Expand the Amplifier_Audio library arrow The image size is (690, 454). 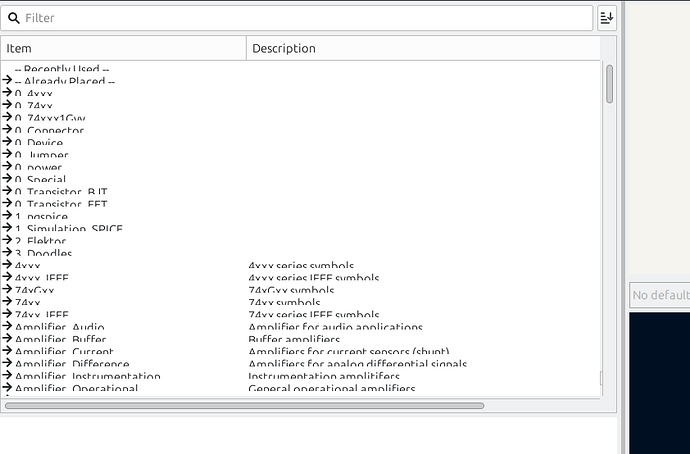(7, 327)
